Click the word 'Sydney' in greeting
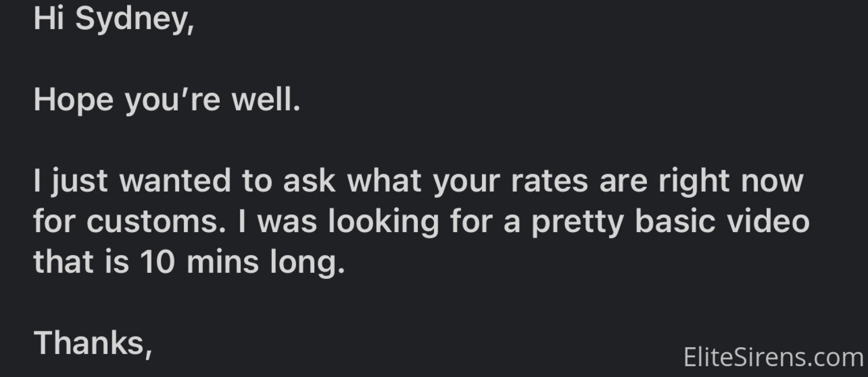The height and width of the screenshot is (377, 868). (134, 19)
